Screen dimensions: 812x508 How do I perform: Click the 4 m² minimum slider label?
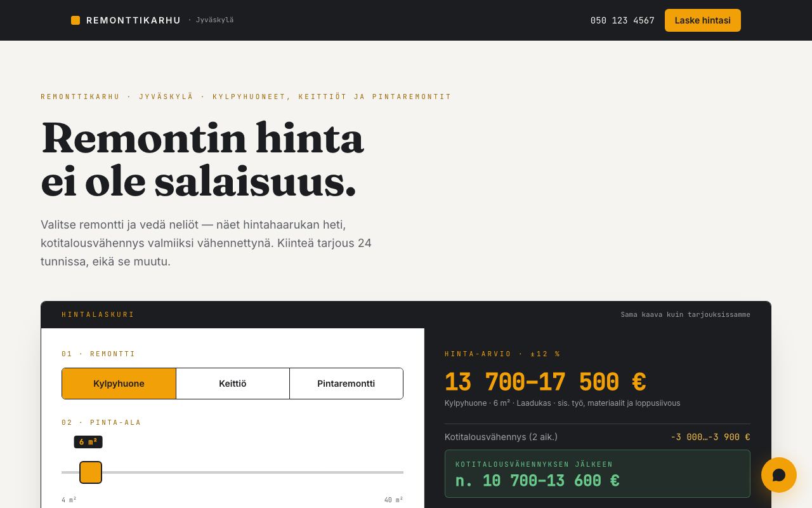69,500
